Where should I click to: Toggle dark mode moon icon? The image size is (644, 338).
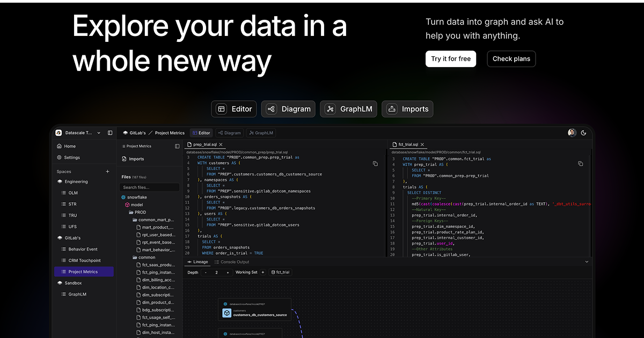click(584, 133)
